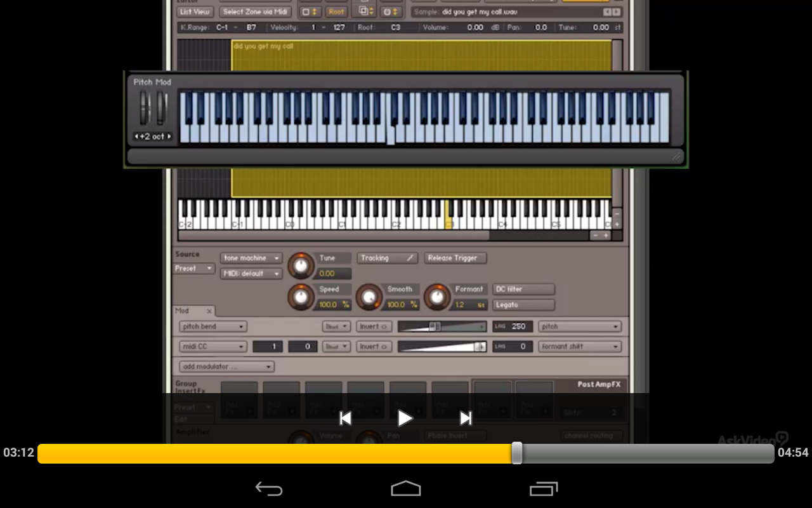Click the Root note value C3
The image size is (812, 508).
(x=396, y=28)
